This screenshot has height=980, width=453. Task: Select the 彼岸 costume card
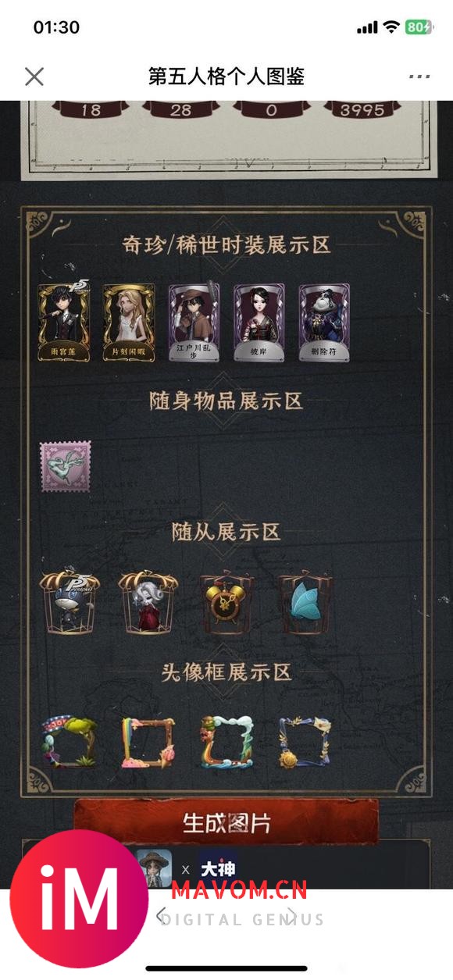(259, 322)
